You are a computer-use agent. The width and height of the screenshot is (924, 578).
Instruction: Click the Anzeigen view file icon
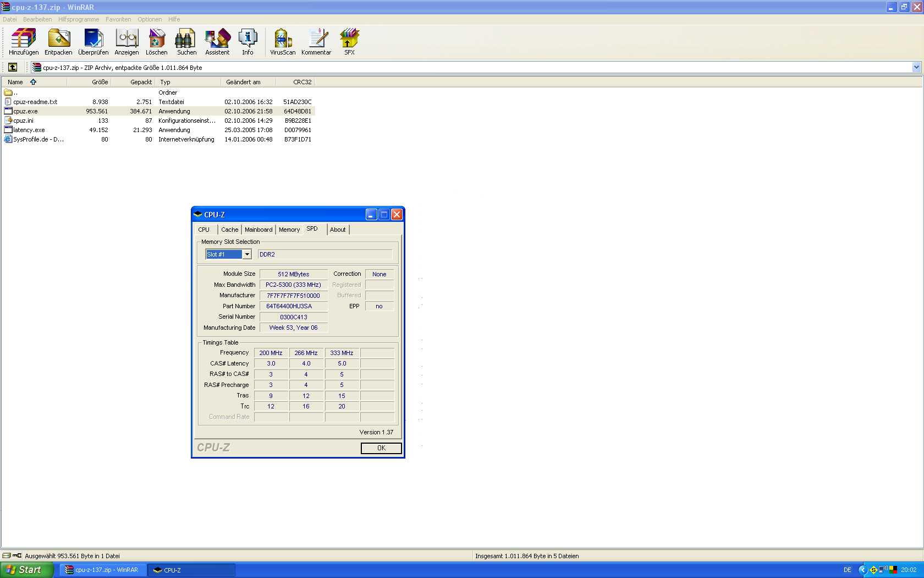127,42
